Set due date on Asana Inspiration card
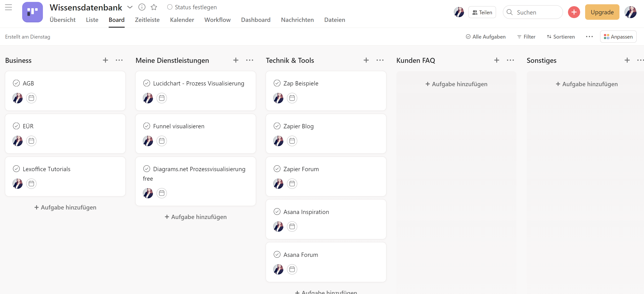The image size is (644, 294). click(292, 227)
